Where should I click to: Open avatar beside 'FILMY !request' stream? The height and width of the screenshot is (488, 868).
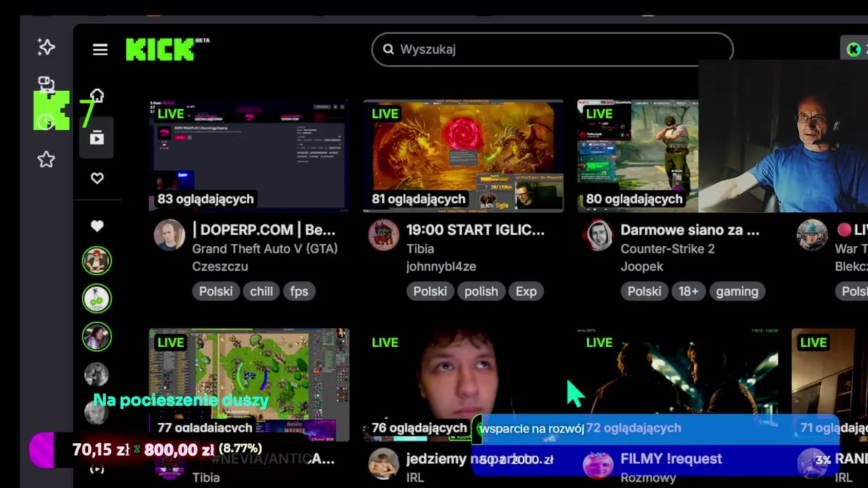coord(598,464)
